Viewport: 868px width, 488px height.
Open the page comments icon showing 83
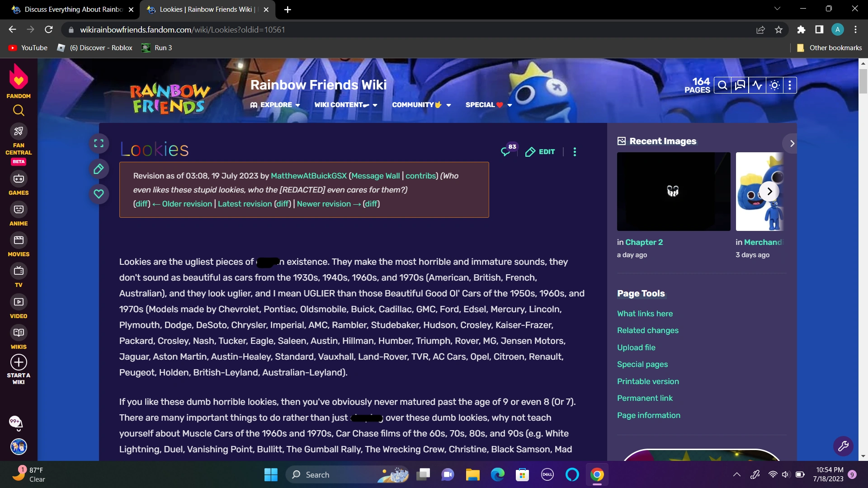tap(507, 151)
